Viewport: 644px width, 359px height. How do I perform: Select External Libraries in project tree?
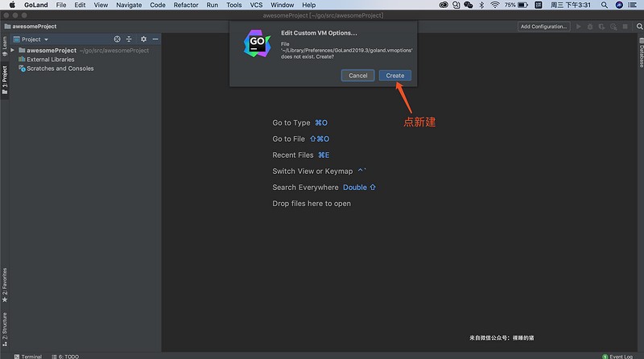pos(50,59)
